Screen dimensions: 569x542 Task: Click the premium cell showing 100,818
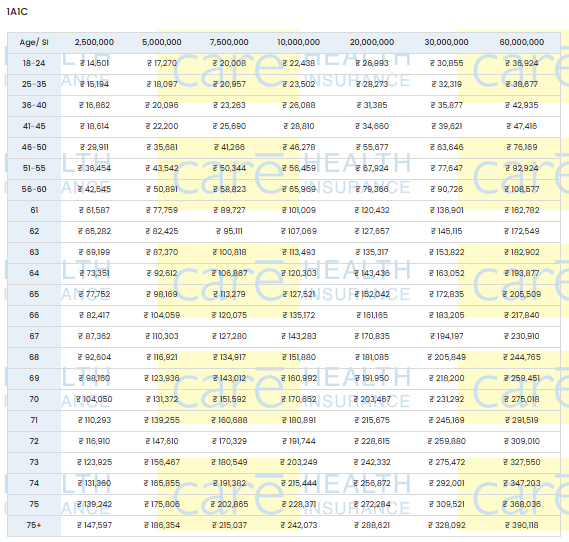point(229,252)
